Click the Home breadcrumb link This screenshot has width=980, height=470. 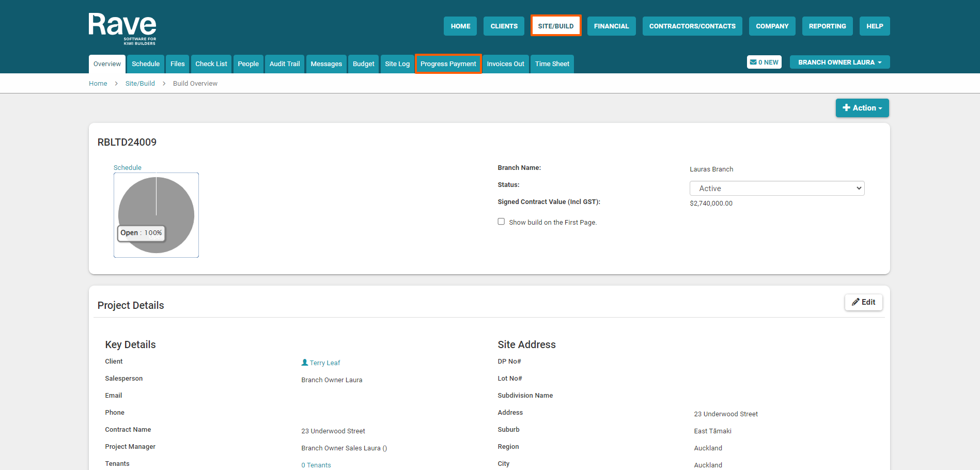[98, 84]
